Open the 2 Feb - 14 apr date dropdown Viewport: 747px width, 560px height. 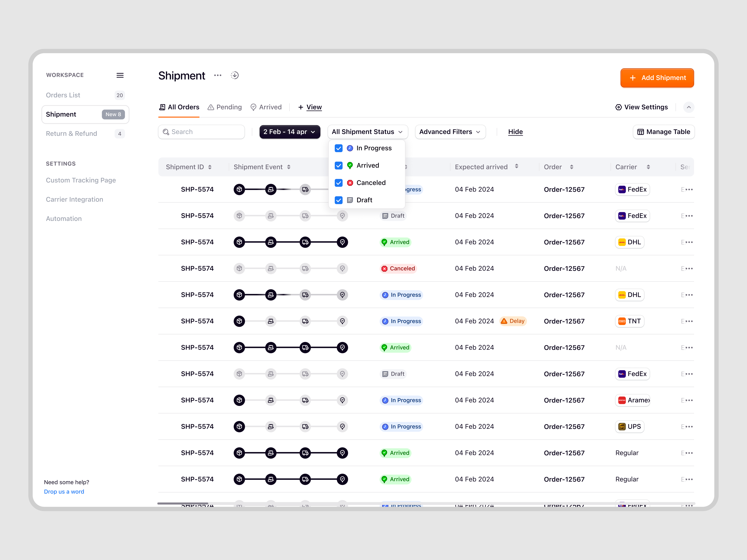click(289, 132)
